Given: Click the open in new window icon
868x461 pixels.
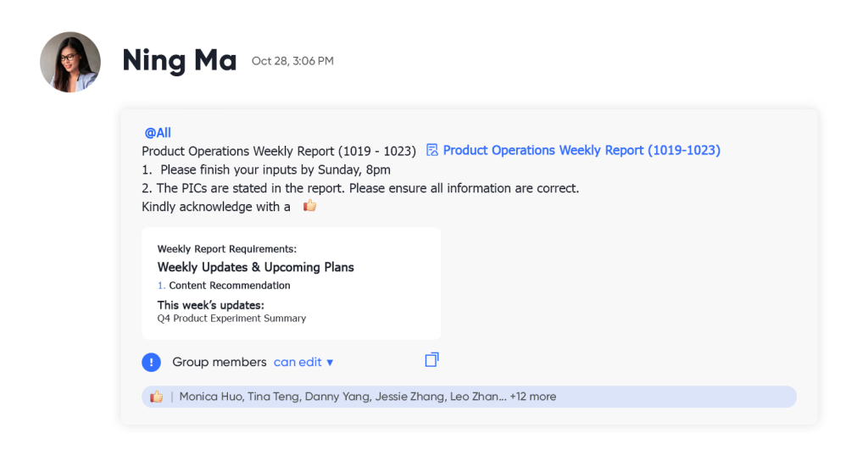Looking at the screenshot, I should (x=431, y=359).
